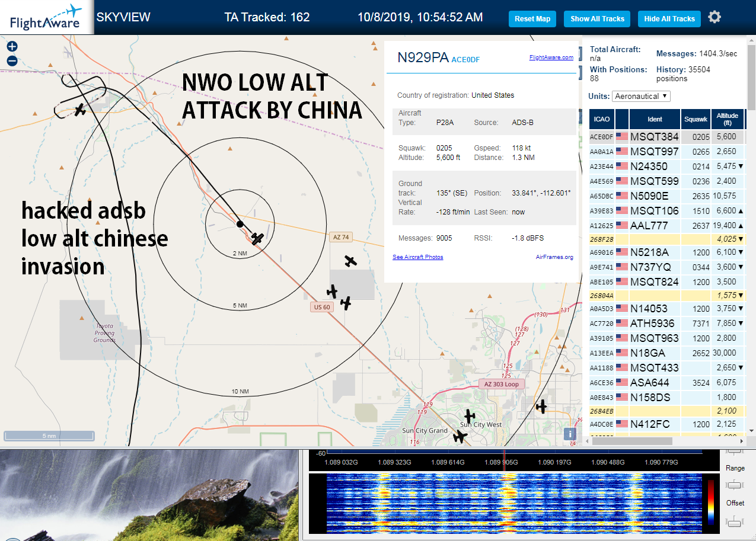
Task: Click the AZ 303 Loop road label
Action: (502, 384)
